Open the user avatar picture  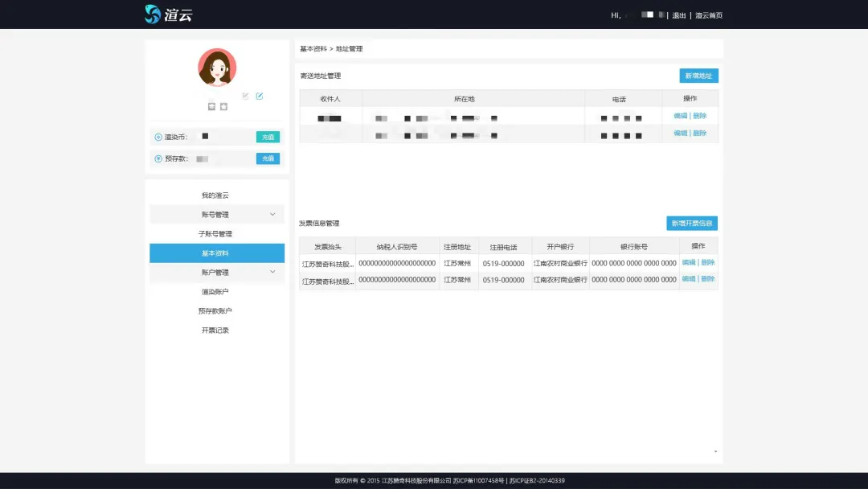click(217, 68)
